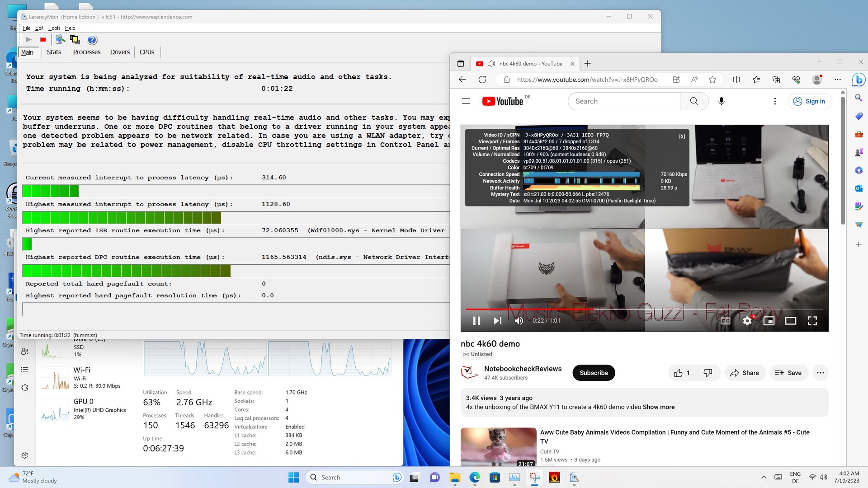Image resolution: width=868 pixels, height=488 pixels.
Task: Toggle theater mode in the player
Action: click(790, 321)
